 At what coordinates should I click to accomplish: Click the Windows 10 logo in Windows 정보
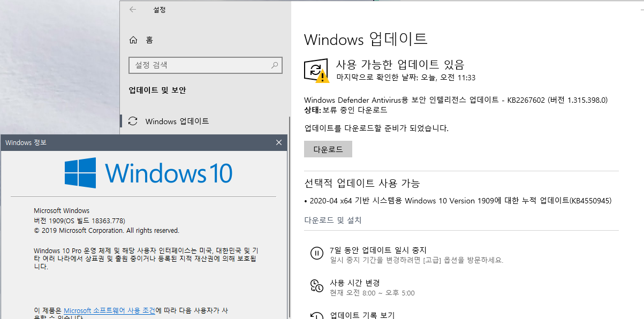coord(149,173)
